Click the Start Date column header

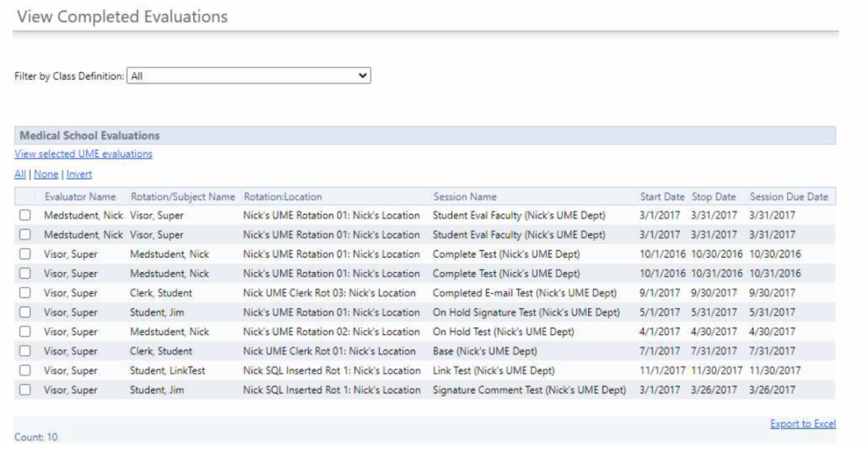tap(663, 197)
